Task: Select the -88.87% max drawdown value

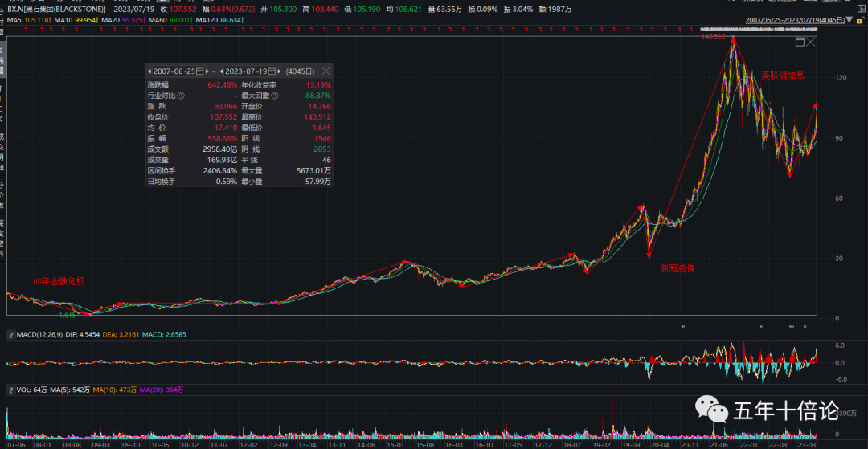Action: (x=317, y=96)
